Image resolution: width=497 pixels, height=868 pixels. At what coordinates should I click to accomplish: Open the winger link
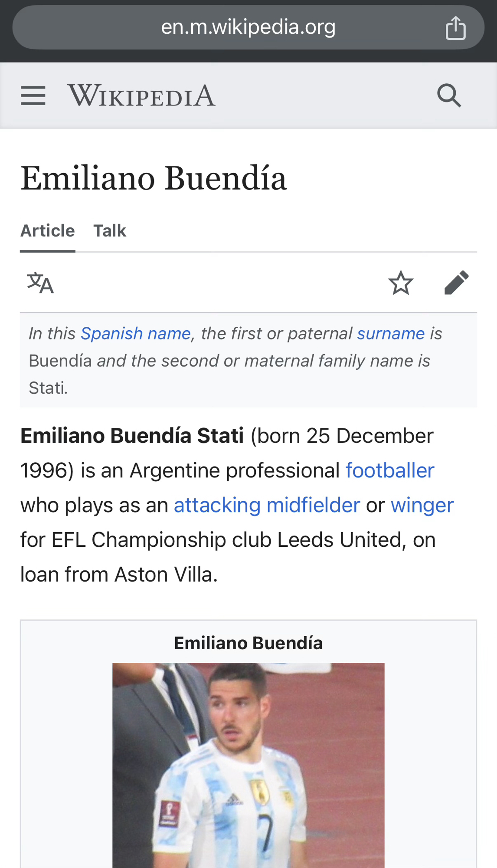click(x=422, y=505)
